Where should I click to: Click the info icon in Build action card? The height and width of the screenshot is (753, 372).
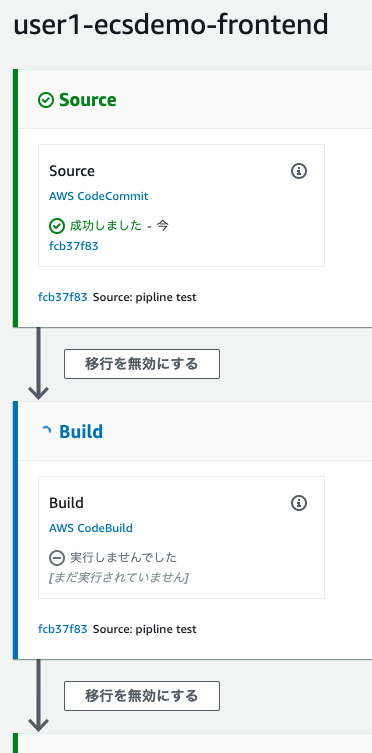click(x=299, y=503)
